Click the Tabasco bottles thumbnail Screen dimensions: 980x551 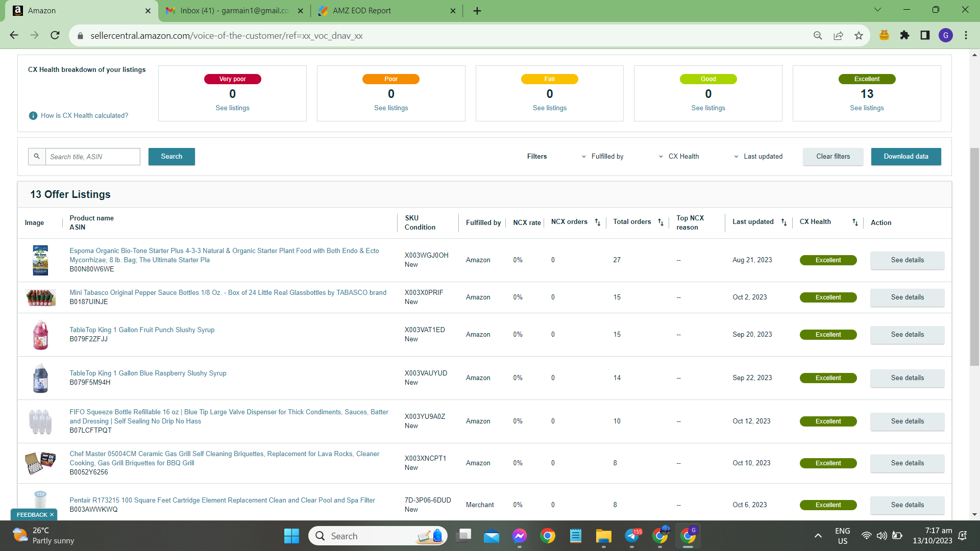point(40,297)
